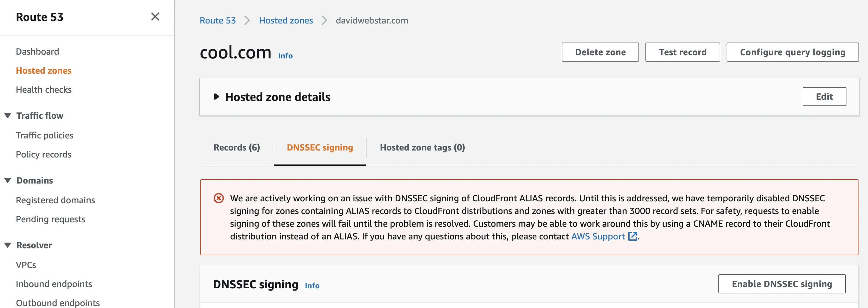Collapse the Domains sidebar section
The width and height of the screenshot is (868, 308).
click(8, 180)
